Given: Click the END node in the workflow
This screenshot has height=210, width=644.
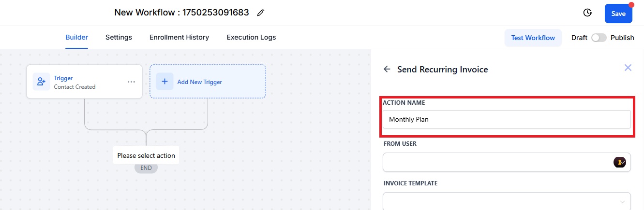Looking at the screenshot, I should (146, 168).
